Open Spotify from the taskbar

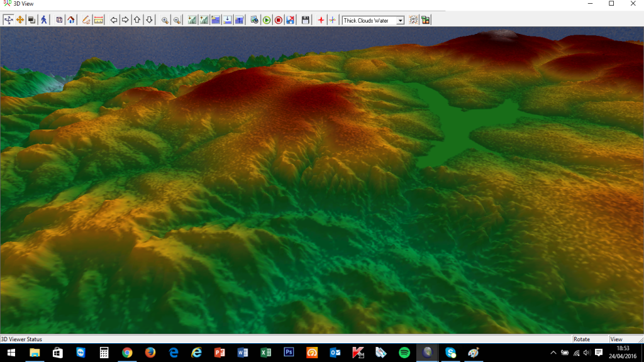404,353
